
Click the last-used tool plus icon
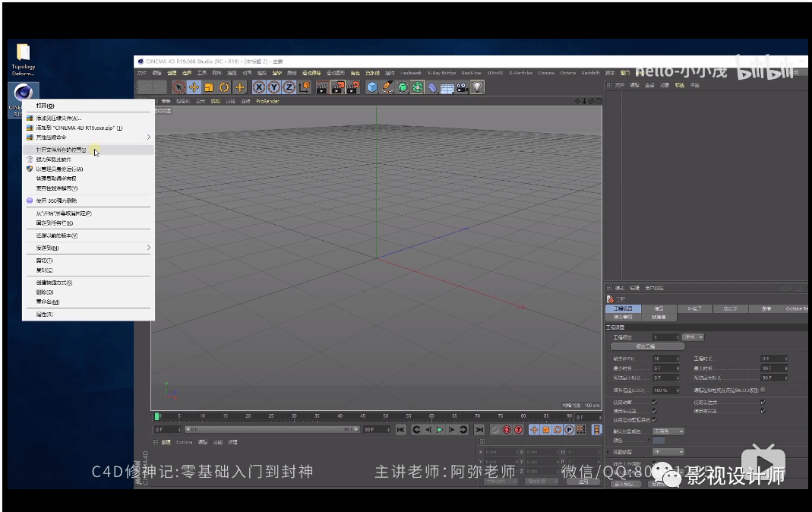pos(240,87)
